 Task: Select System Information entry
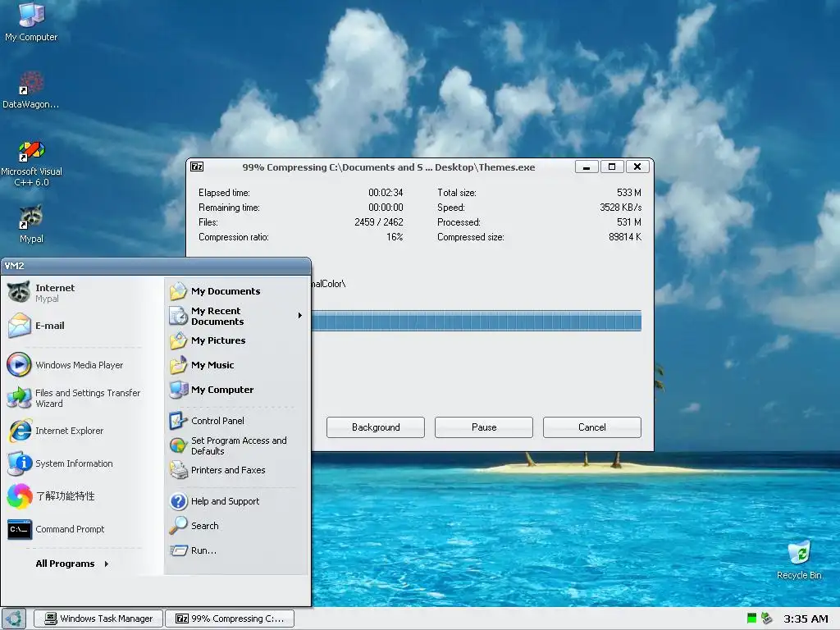(75, 463)
